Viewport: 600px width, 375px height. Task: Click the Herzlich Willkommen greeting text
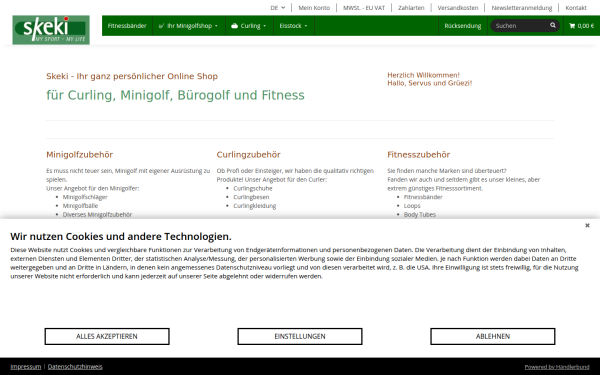pos(424,75)
